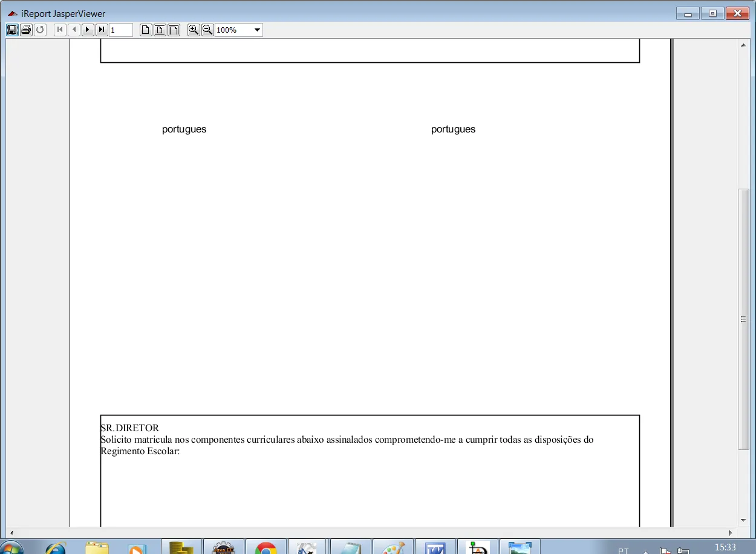
Task: Zoom in on the report
Action: (x=194, y=30)
